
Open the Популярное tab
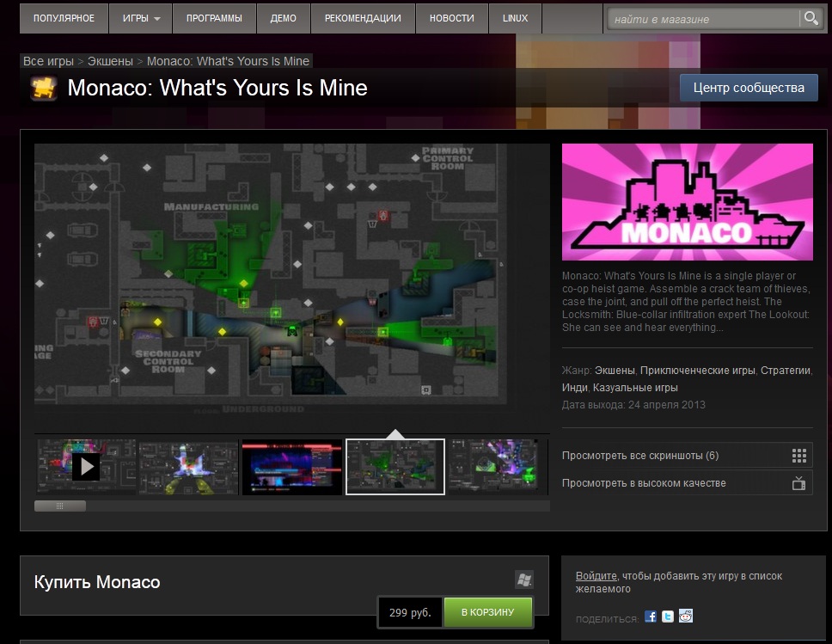coord(64,18)
